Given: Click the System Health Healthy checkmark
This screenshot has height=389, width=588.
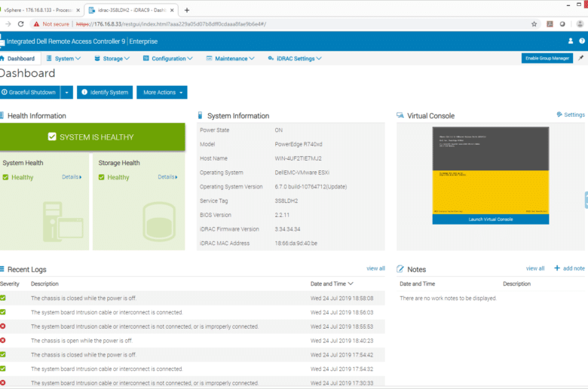Looking at the screenshot, I should coord(5,177).
